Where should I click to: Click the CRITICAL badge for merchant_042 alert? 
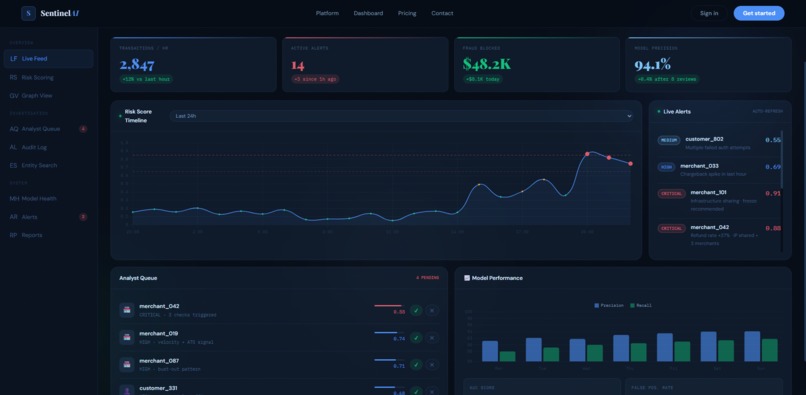[x=671, y=228]
